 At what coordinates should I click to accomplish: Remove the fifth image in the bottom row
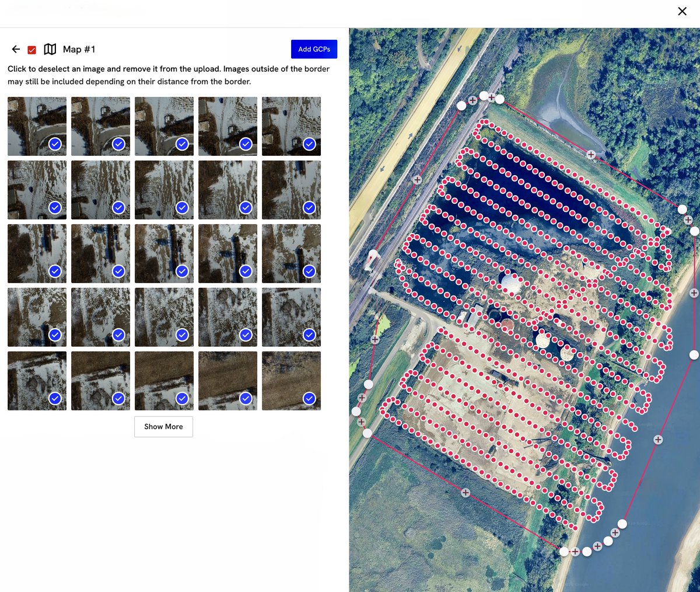291,381
